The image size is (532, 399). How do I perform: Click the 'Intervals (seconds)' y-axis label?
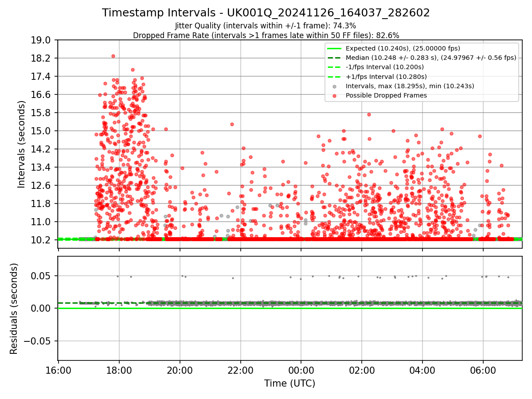point(22,144)
